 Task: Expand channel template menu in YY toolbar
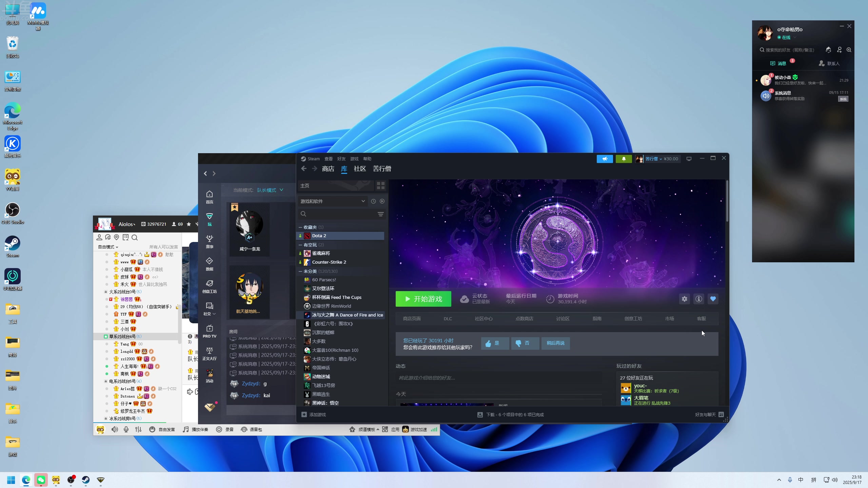point(364,429)
